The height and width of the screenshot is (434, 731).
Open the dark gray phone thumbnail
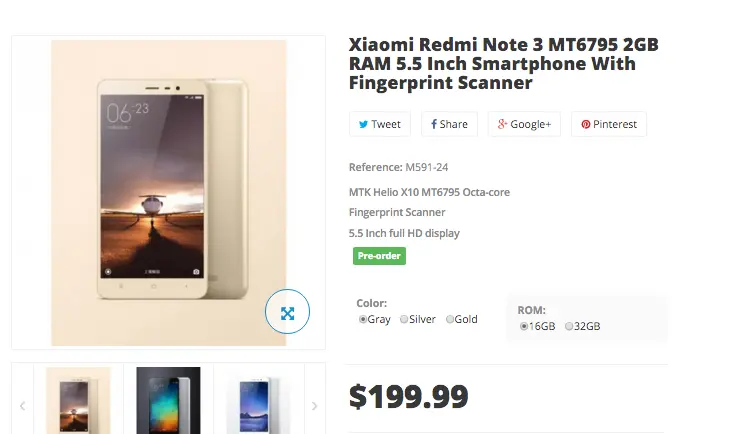[x=168, y=400]
